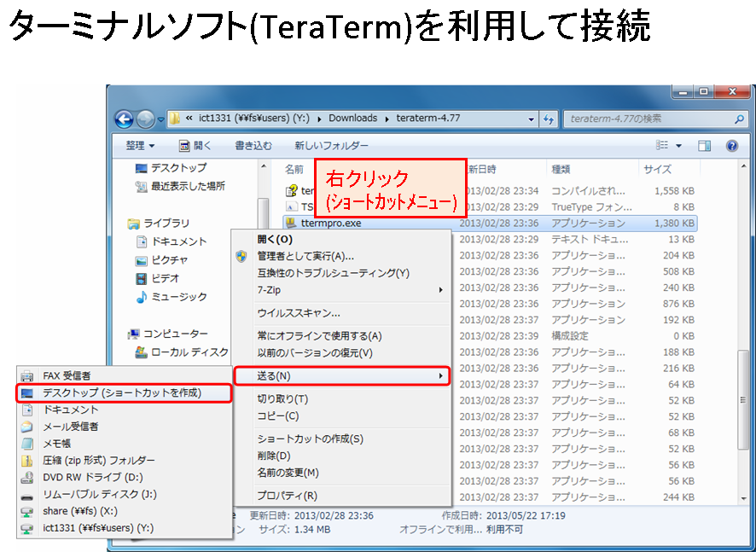Click the refresh icon beside address bar
Image resolution: width=756 pixels, height=552 pixels.
click(548, 119)
